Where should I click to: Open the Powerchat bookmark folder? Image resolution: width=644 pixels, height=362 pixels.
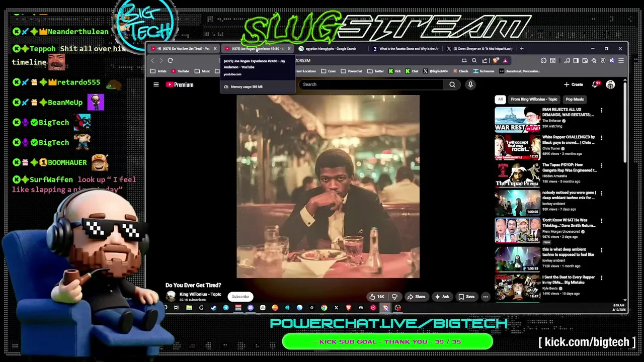(x=351, y=71)
